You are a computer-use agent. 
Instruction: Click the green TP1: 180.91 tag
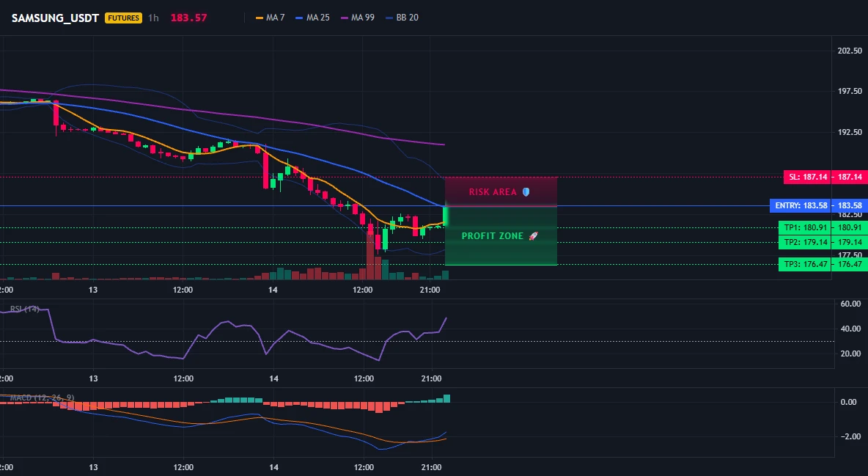tap(805, 227)
